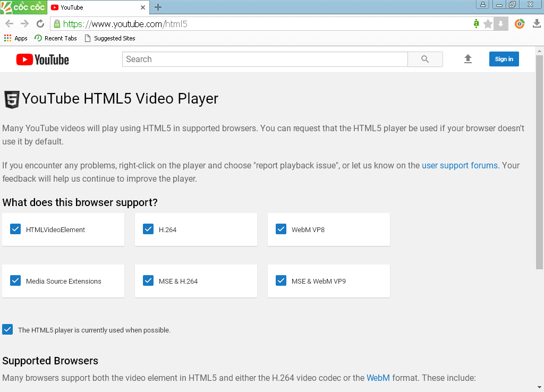
Task: Click the vertical scrollbar thumb
Action: tap(539, 162)
